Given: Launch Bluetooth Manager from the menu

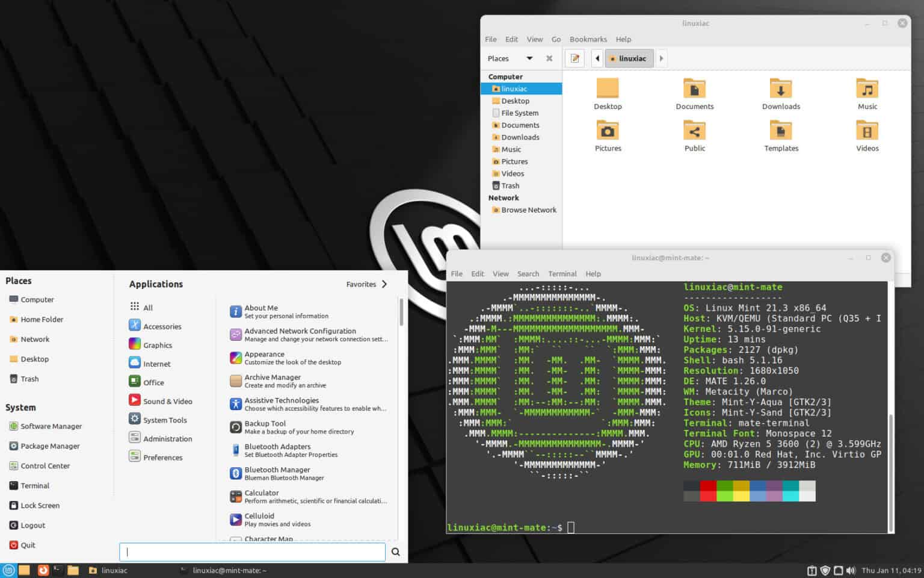Looking at the screenshot, I should click(x=277, y=473).
